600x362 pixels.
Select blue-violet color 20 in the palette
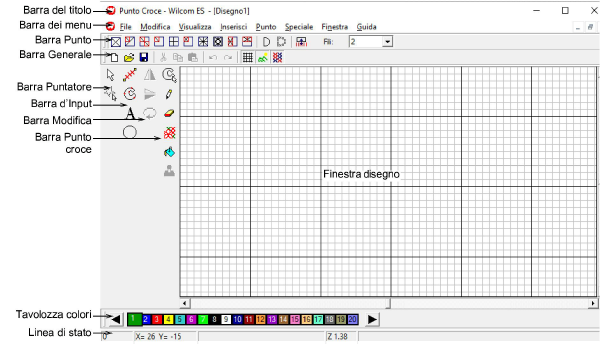click(x=352, y=320)
